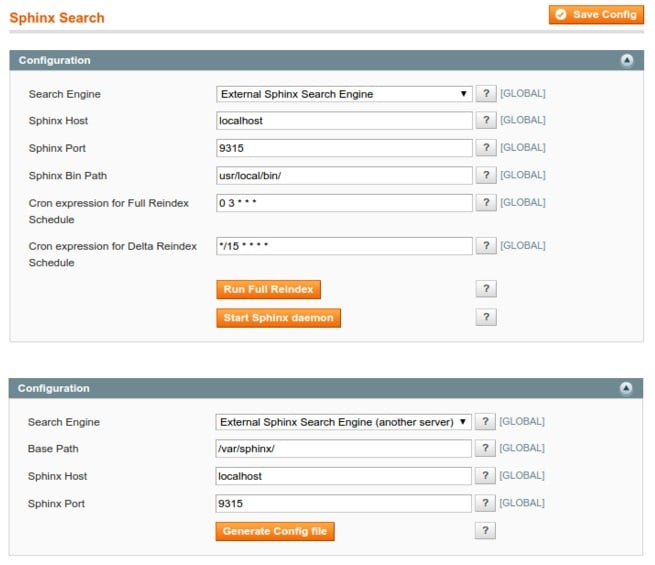Focus the second Sphinx Port field
This screenshot has width=655, height=565.
pos(343,504)
